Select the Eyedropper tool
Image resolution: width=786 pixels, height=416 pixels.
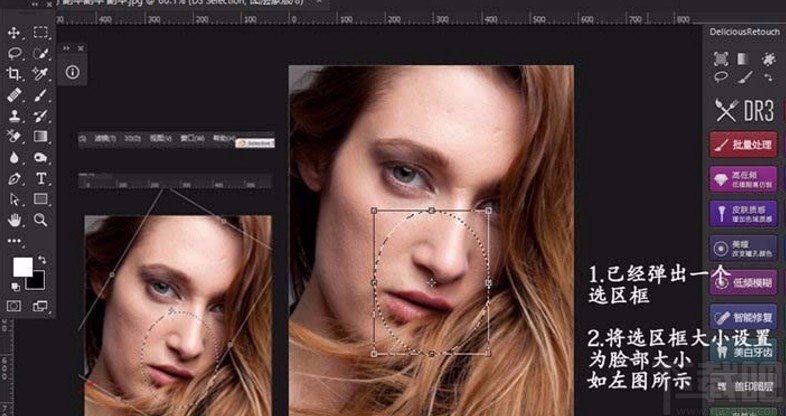(x=40, y=74)
